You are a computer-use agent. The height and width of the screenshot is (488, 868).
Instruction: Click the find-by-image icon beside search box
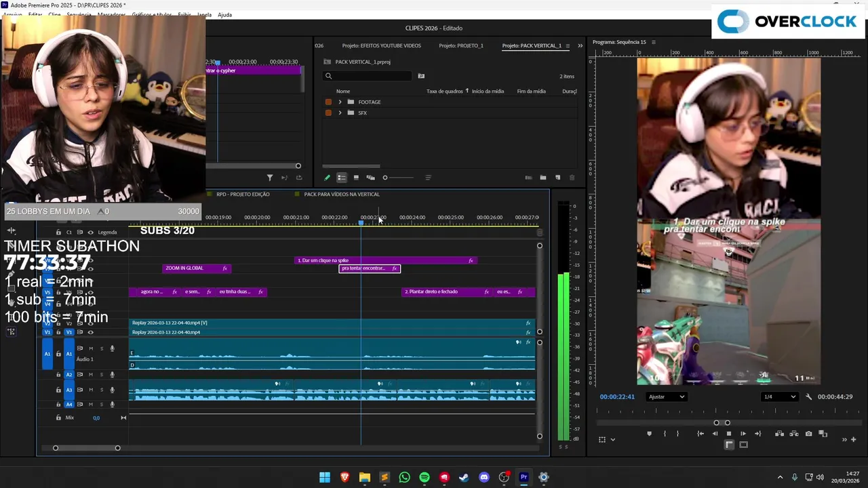click(421, 76)
